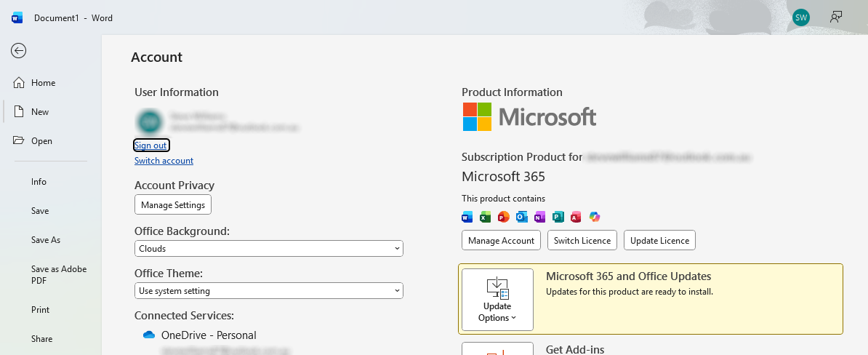Screen dimensions: 868x355
Task: Click the Home house icon
Action: (19, 82)
